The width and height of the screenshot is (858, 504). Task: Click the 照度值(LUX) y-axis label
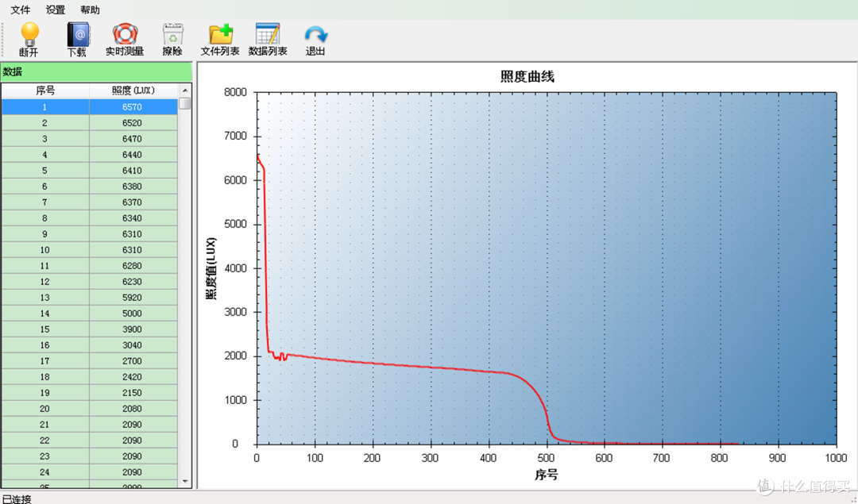(x=211, y=268)
